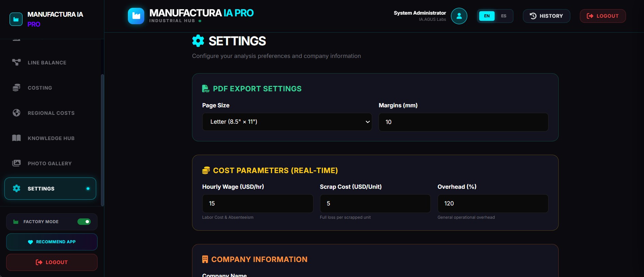Open the Page Size dropdown
Viewport: 644px width, 277px height.
click(287, 122)
